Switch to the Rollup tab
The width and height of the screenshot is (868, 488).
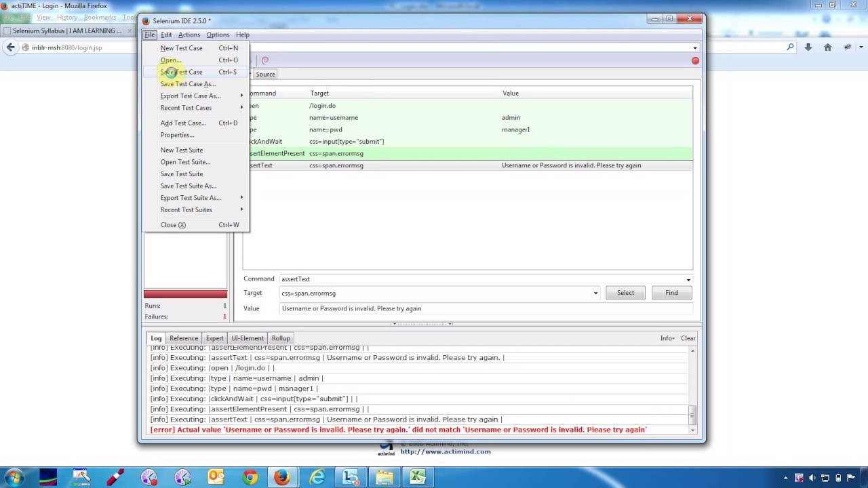pyautogui.click(x=281, y=338)
